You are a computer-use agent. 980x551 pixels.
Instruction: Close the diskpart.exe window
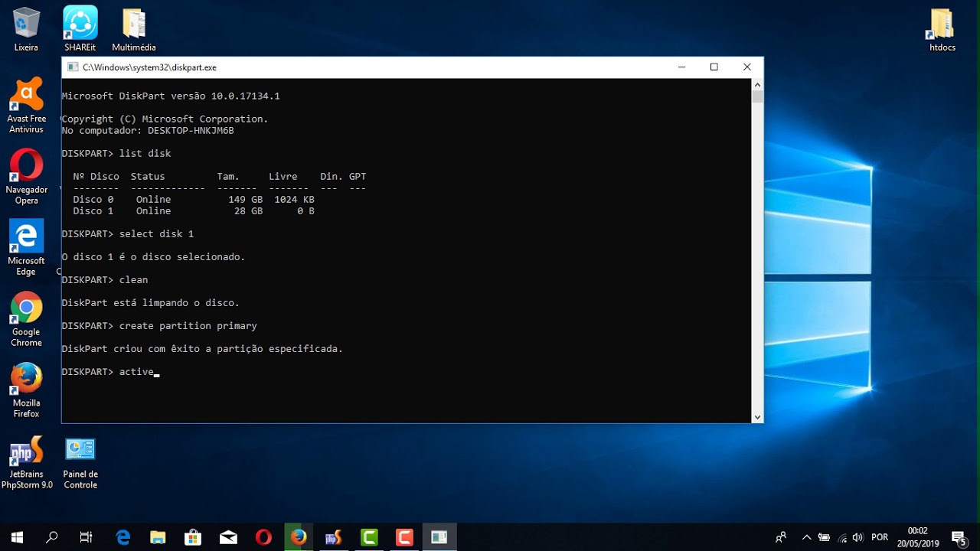747,67
